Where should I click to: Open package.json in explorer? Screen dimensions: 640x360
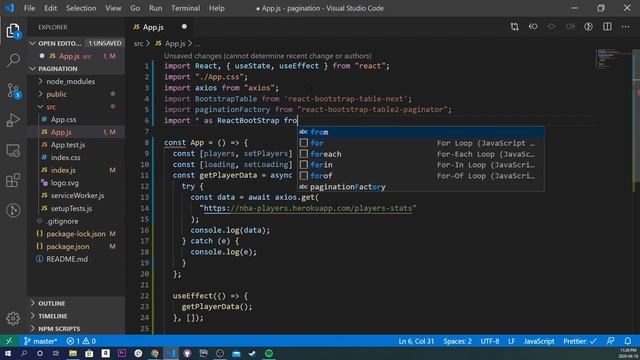[x=76, y=247]
